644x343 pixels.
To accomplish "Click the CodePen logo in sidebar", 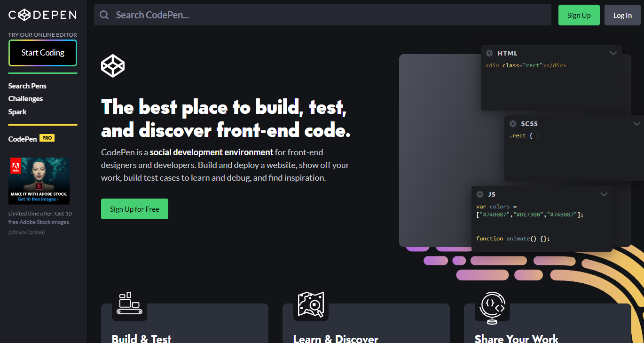I will 42,15.
